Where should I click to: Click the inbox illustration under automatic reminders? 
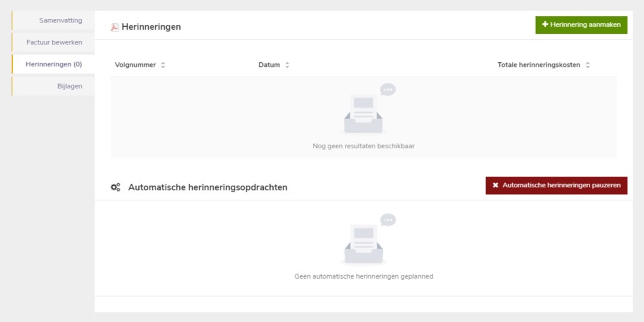363,244
